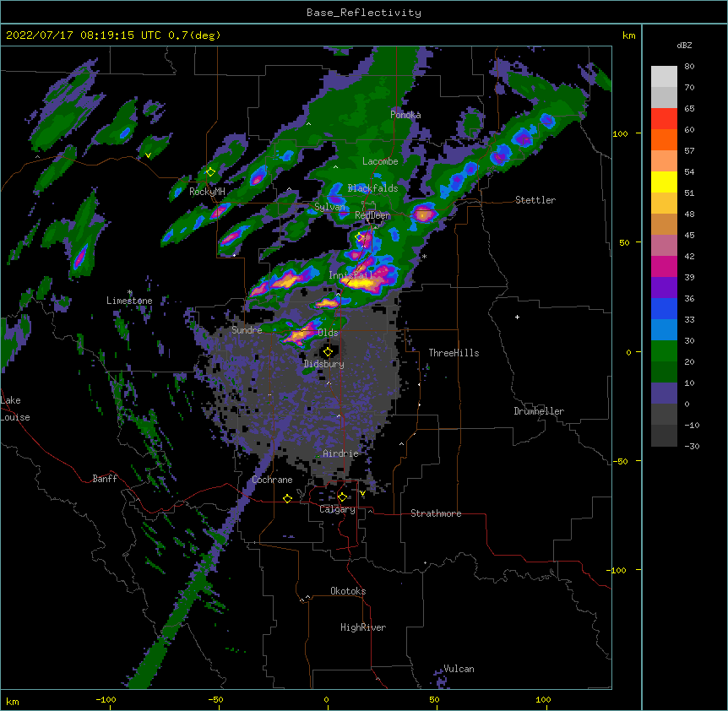
Task: Click the 100 tick label on the right axis
Action: pos(620,133)
